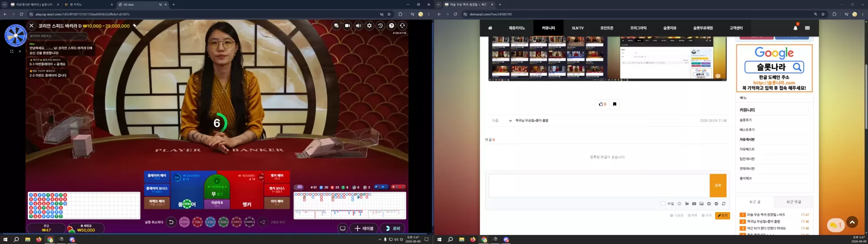Click the scroll-to-top arrow button on the forum
The height and width of the screenshot is (244, 868).
tap(852, 222)
